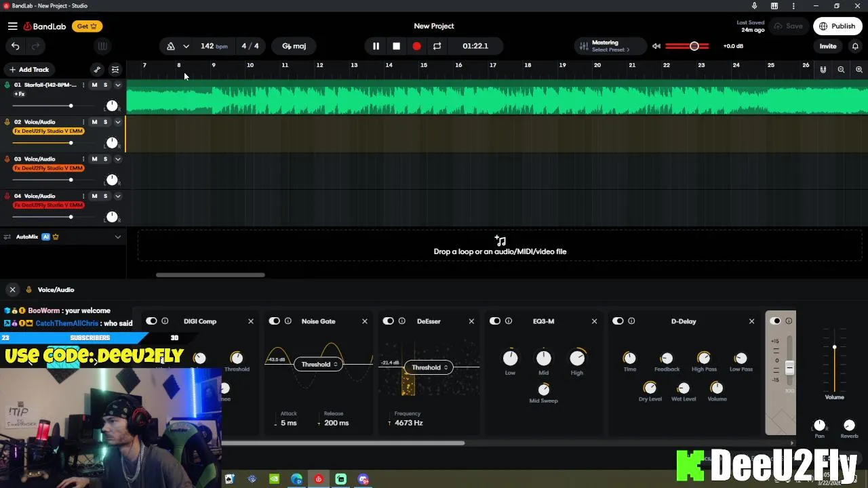Click the 142 bpm tempo field
The width and height of the screenshot is (868, 488).
tap(214, 46)
